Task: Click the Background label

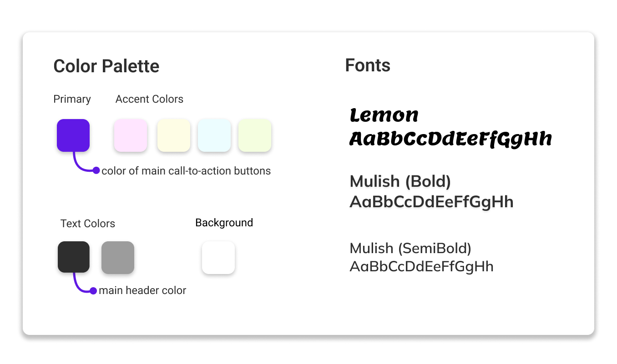Action: [x=224, y=223]
